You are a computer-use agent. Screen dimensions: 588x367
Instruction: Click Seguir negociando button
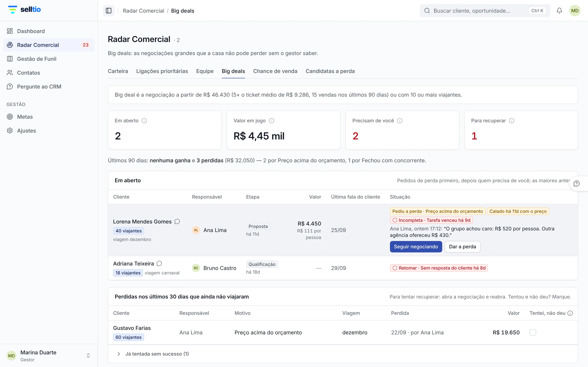pos(416,247)
